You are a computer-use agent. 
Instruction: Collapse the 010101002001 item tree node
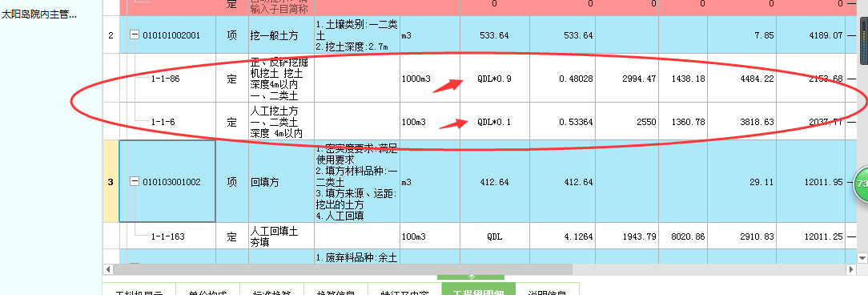coord(135,35)
